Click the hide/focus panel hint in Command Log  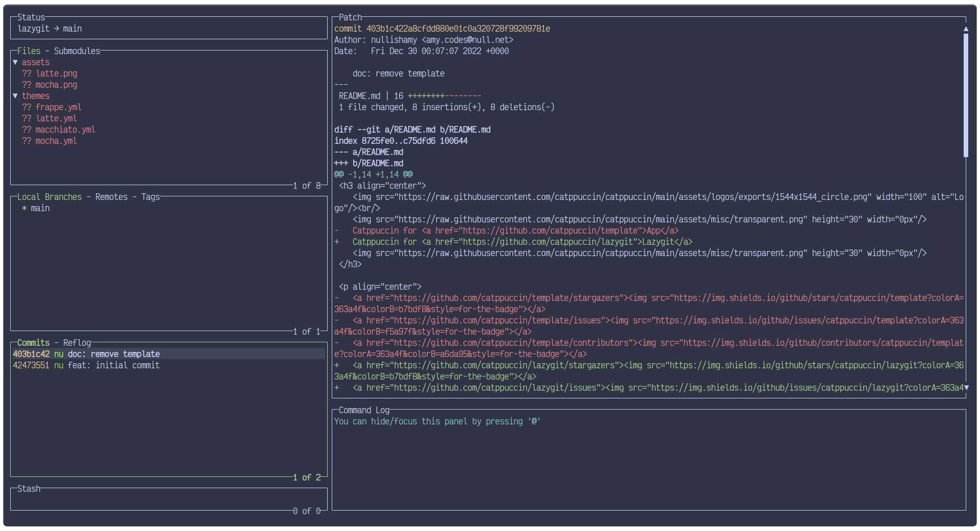click(437, 421)
